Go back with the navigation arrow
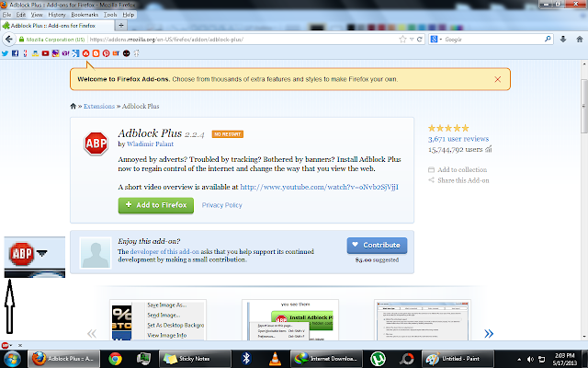 coord(9,39)
